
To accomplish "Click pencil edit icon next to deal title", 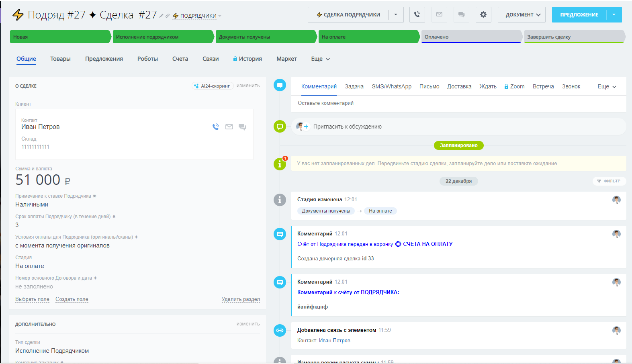I will tap(162, 16).
